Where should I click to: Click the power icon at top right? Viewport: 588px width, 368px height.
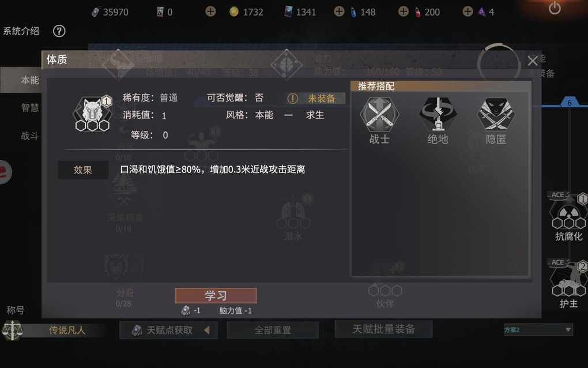pos(555,8)
